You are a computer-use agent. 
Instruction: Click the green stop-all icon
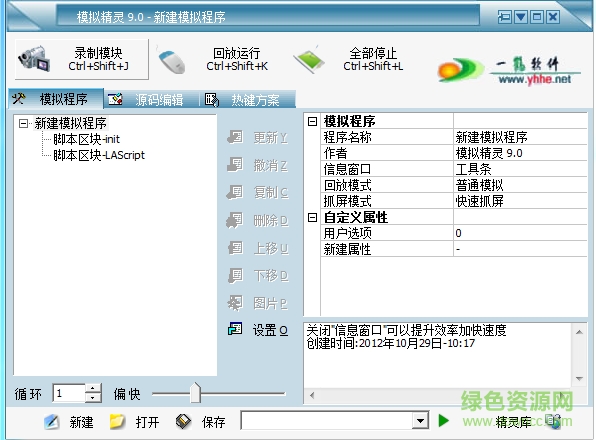(x=309, y=59)
